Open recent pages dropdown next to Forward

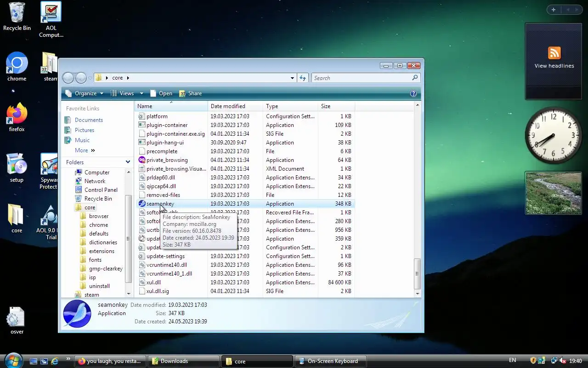point(90,78)
